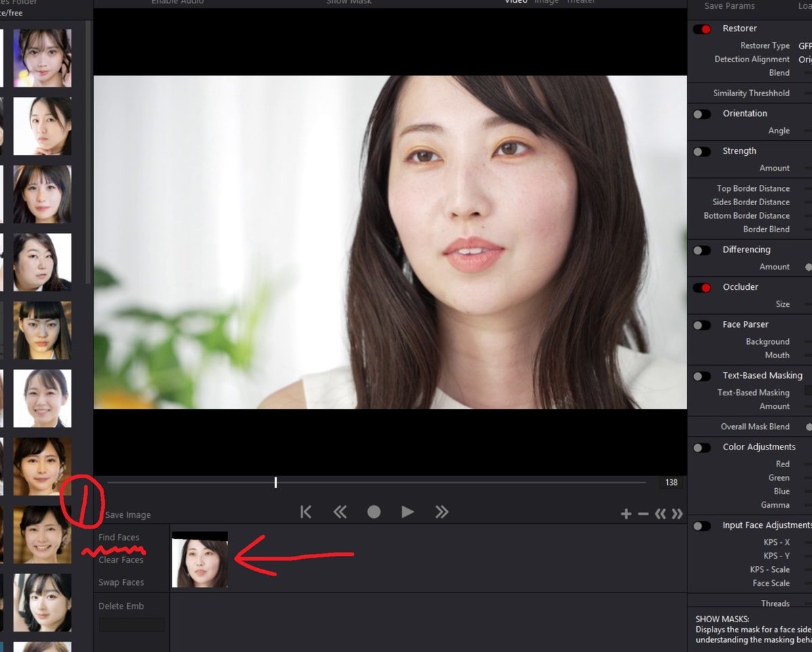Select the topmost source face thumbnail

point(42,58)
